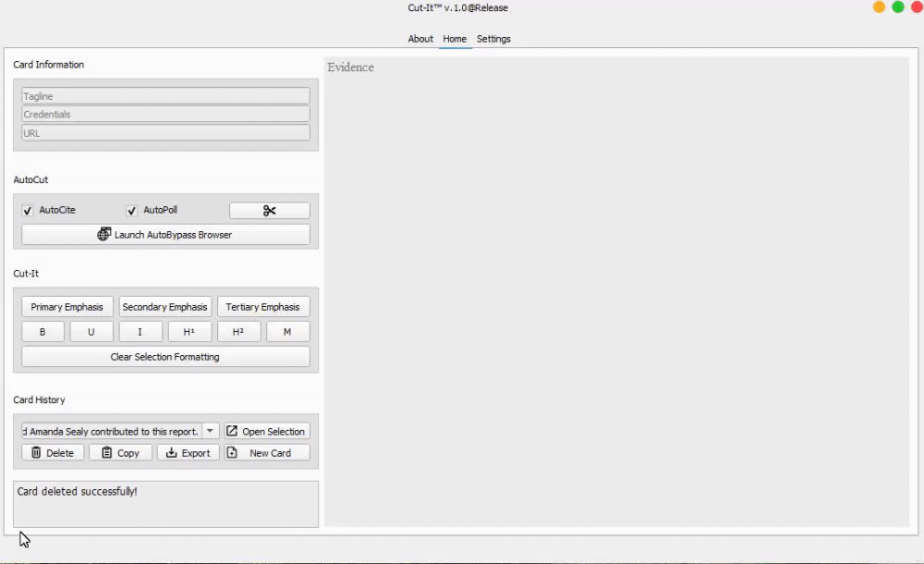Delete the card using trash icon
Viewport: 924px width, 564px height.
(x=53, y=453)
